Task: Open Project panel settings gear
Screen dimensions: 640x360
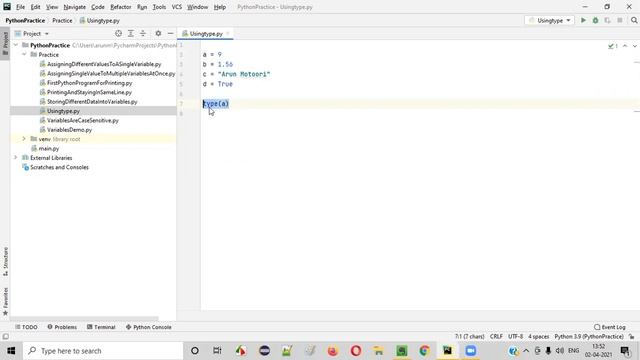Action: click(158, 33)
